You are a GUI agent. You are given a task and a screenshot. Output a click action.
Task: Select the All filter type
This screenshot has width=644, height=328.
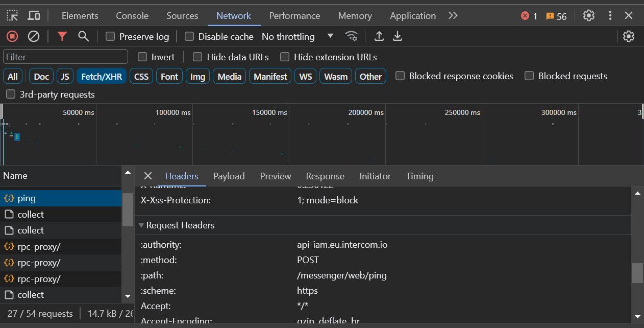click(x=13, y=77)
